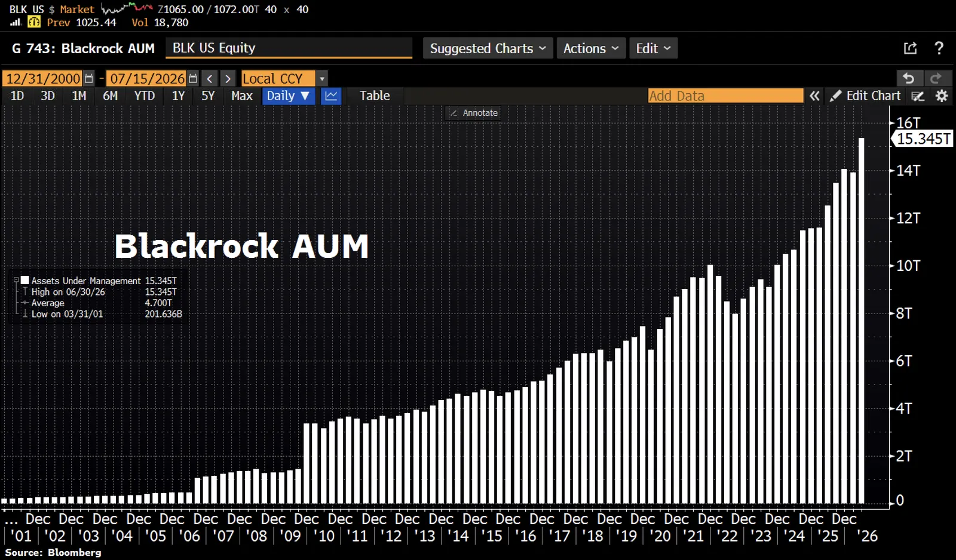Click the start date 12/31/2000 field

tap(42, 79)
